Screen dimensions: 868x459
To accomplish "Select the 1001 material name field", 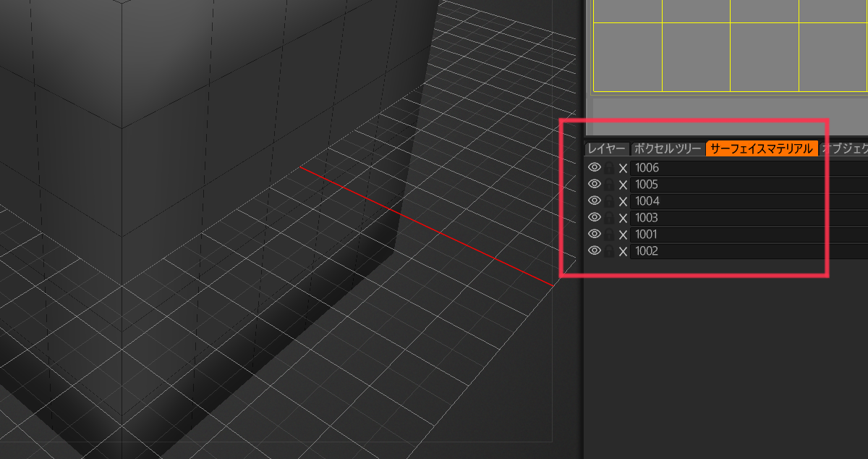I will (x=749, y=235).
